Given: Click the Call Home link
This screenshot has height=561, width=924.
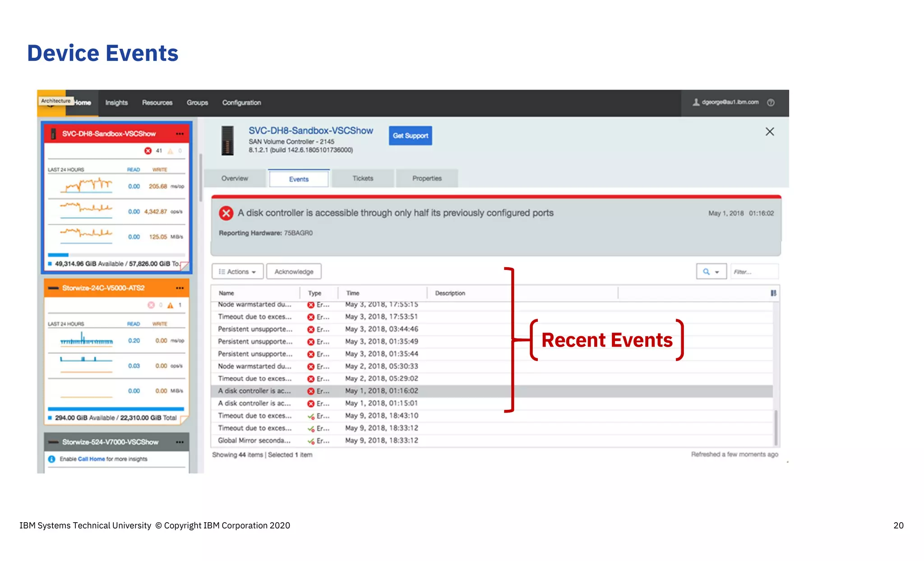Looking at the screenshot, I should pyautogui.click(x=91, y=459).
